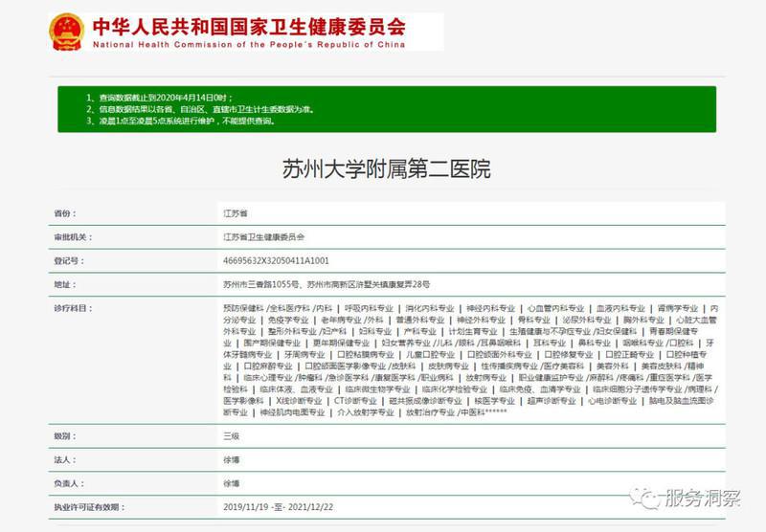Click the 江苏省 province value
Image resolution: width=766 pixels, height=532 pixels.
(x=235, y=212)
